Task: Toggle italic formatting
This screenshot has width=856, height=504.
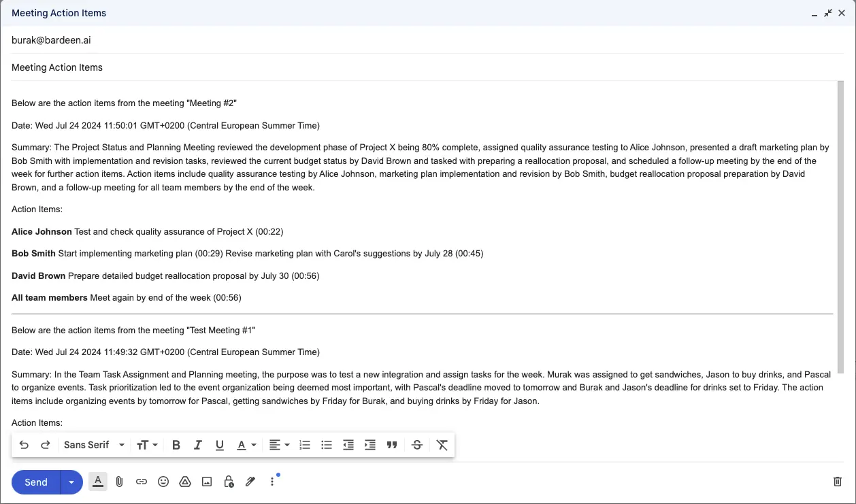Action: click(x=198, y=445)
